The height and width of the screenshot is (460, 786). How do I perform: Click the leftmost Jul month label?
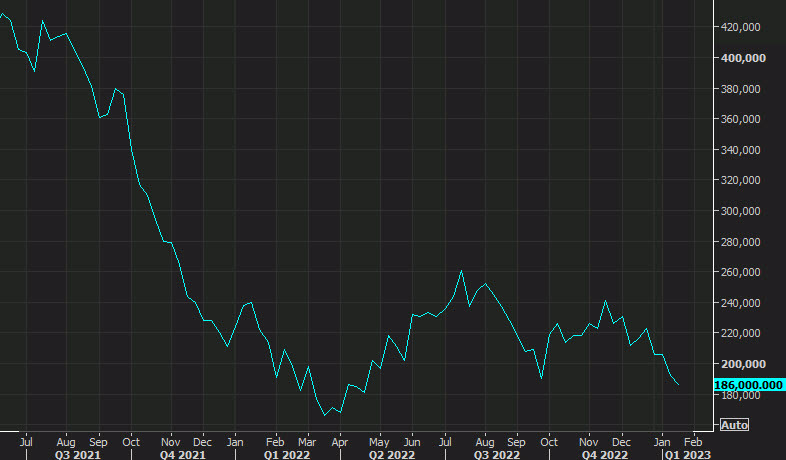pyautogui.click(x=27, y=440)
